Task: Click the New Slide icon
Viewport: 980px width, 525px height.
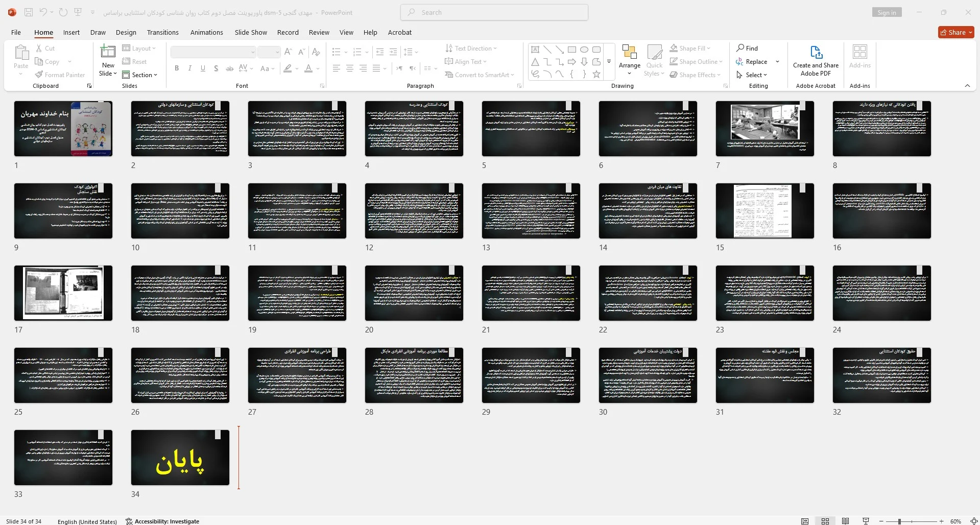Action: click(x=108, y=52)
